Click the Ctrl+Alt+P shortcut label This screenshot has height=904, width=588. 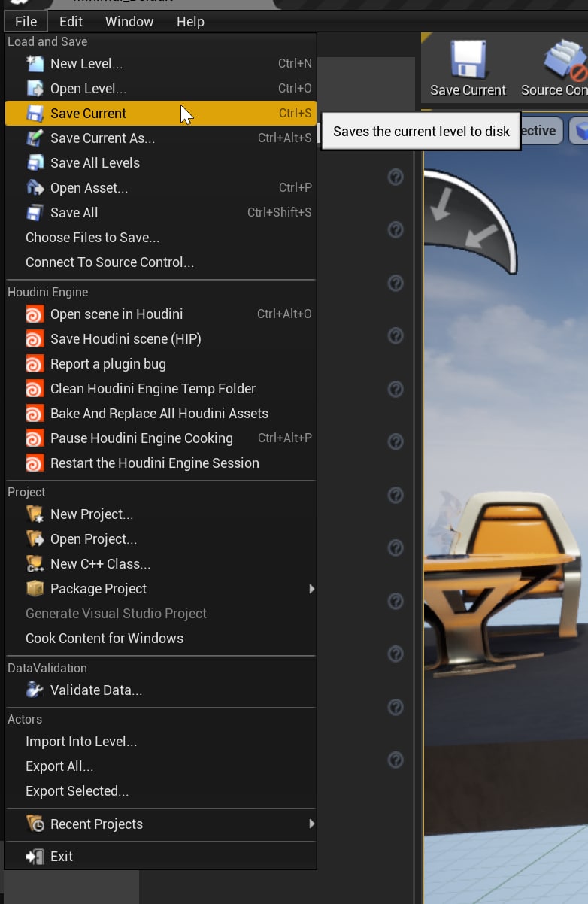click(285, 438)
